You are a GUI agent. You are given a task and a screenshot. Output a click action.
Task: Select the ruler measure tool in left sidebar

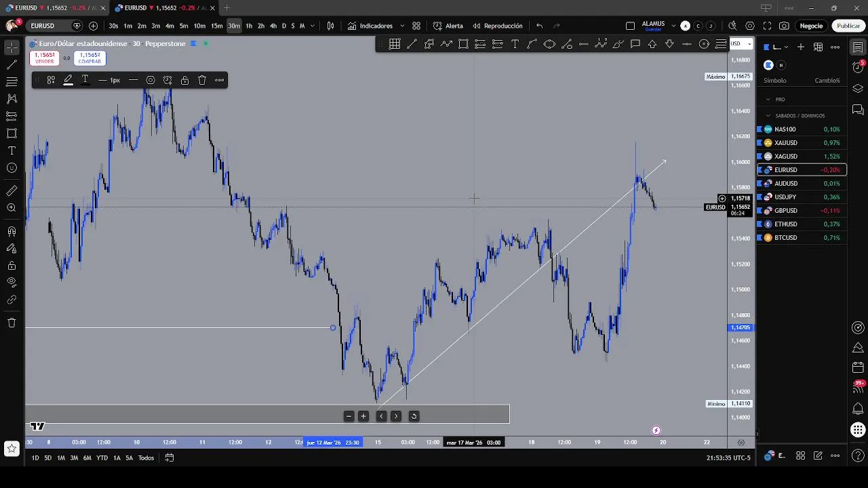[x=12, y=191]
